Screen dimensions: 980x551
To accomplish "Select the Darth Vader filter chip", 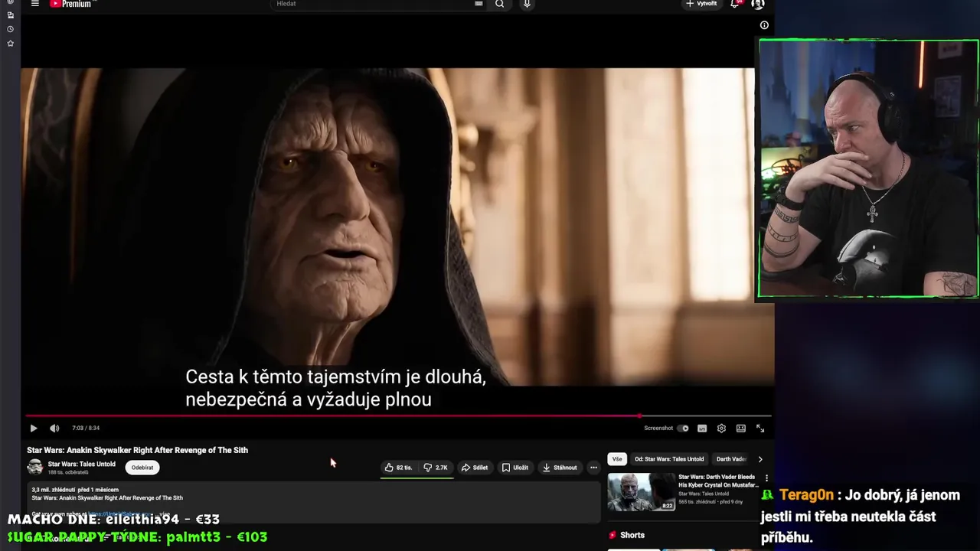I will point(731,459).
